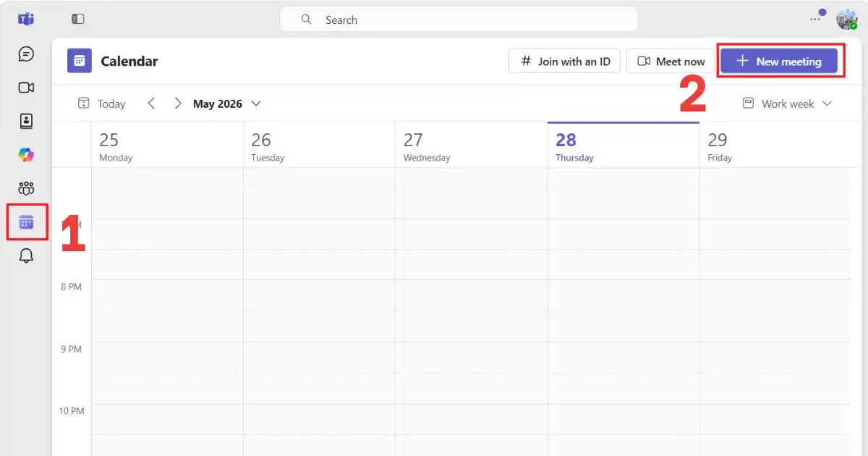Screen dimensions: 868x456
Task: Click the 10 PM time label
Action: click(x=72, y=411)
